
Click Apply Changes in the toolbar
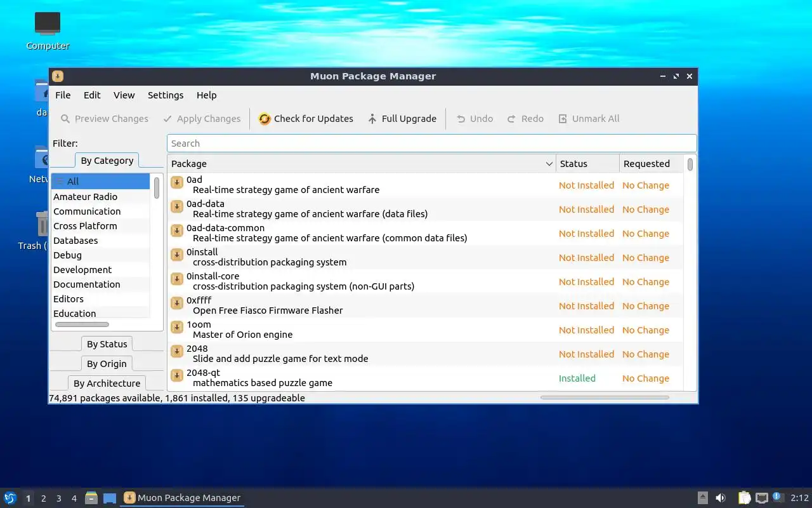(202, 119)
